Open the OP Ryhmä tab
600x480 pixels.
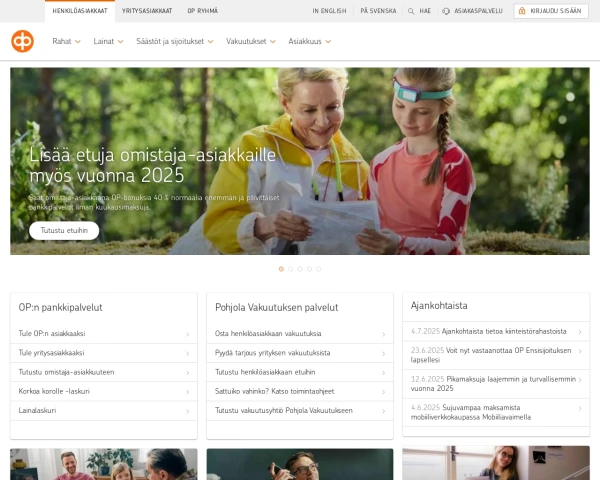tap(203, 11)
